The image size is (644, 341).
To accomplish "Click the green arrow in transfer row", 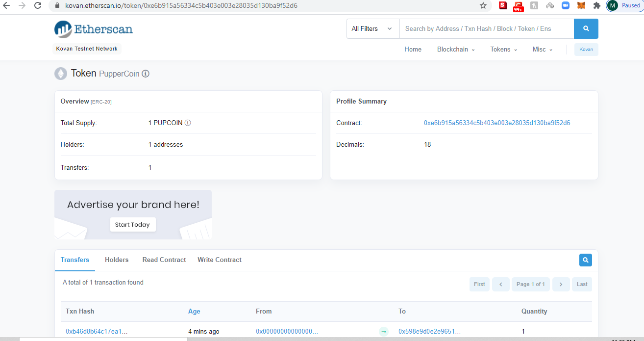I will click(x=383, y=332).
